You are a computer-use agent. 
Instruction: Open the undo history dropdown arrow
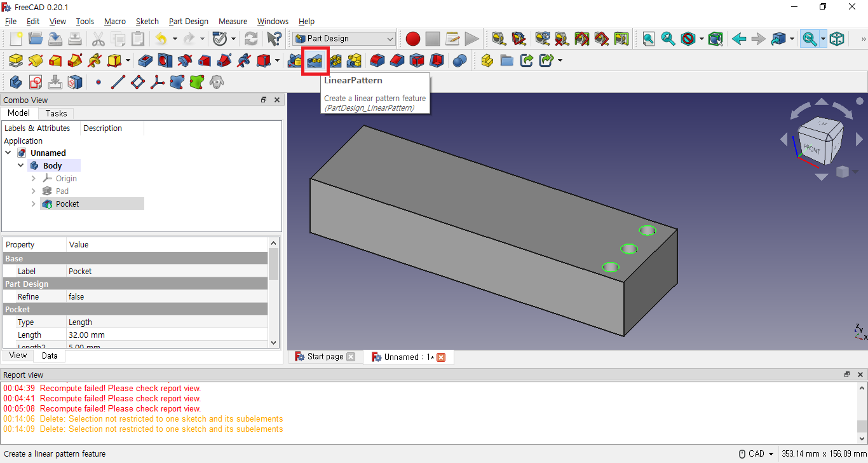174,39
